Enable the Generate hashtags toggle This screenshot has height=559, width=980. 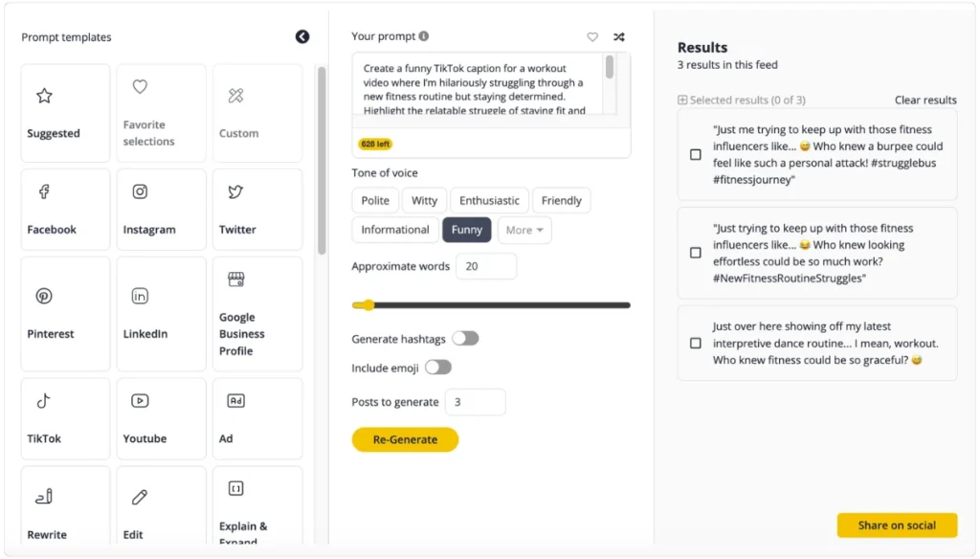[466, 338]
